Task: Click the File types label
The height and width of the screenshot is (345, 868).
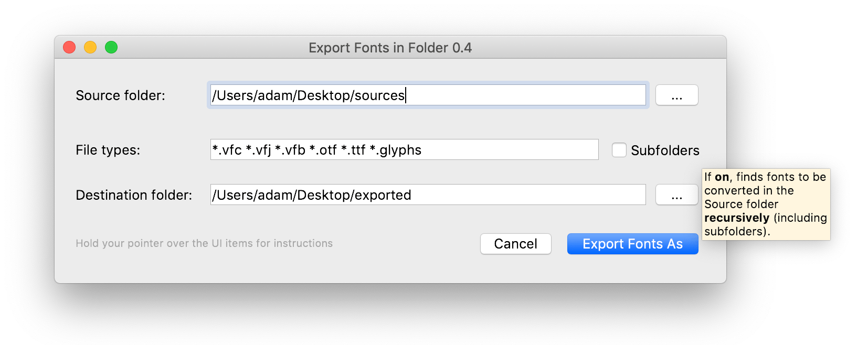Action: tap(108, 150)
